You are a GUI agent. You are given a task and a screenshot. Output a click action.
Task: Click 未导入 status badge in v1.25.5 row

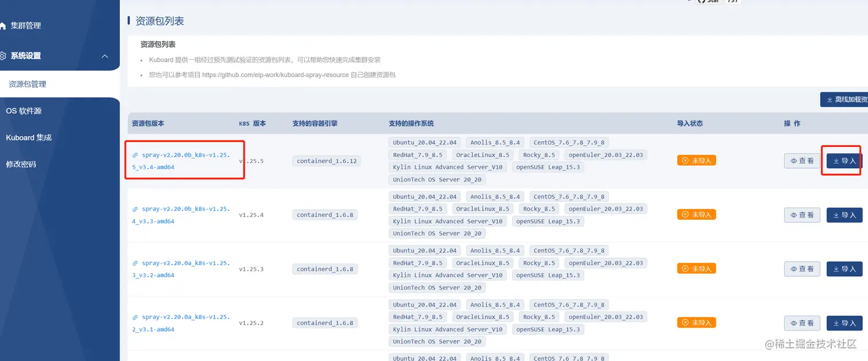696,161
